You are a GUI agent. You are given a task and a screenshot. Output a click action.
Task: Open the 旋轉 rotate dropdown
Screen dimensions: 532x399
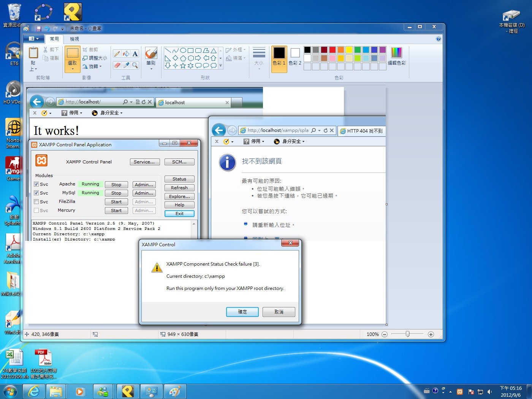(x=93, y=66)
